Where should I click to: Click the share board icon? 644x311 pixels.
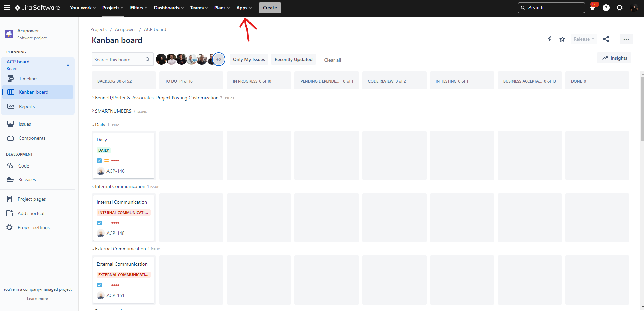click(x=606, y=39)
